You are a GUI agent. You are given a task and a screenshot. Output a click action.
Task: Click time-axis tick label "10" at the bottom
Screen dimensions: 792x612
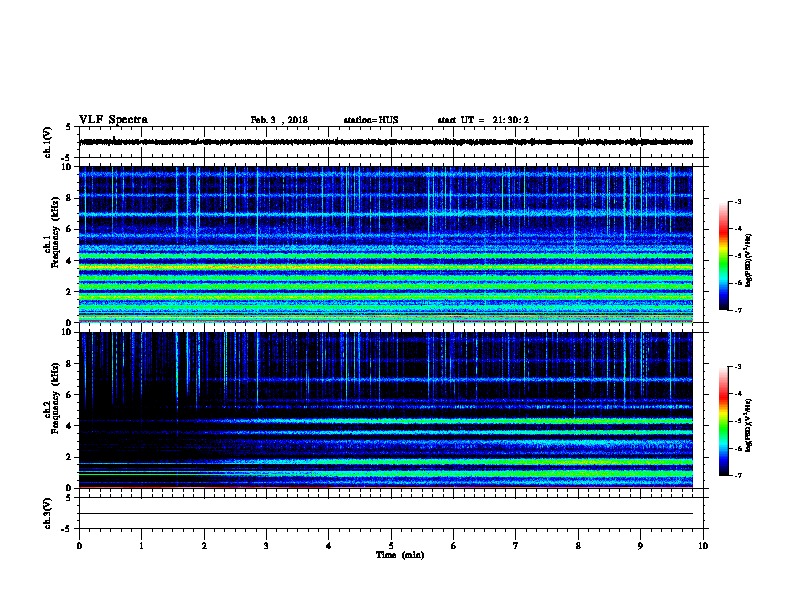703,546
